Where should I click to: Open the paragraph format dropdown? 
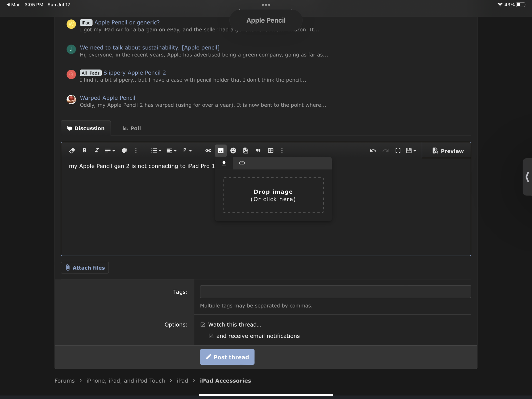(x=188, y=151)
